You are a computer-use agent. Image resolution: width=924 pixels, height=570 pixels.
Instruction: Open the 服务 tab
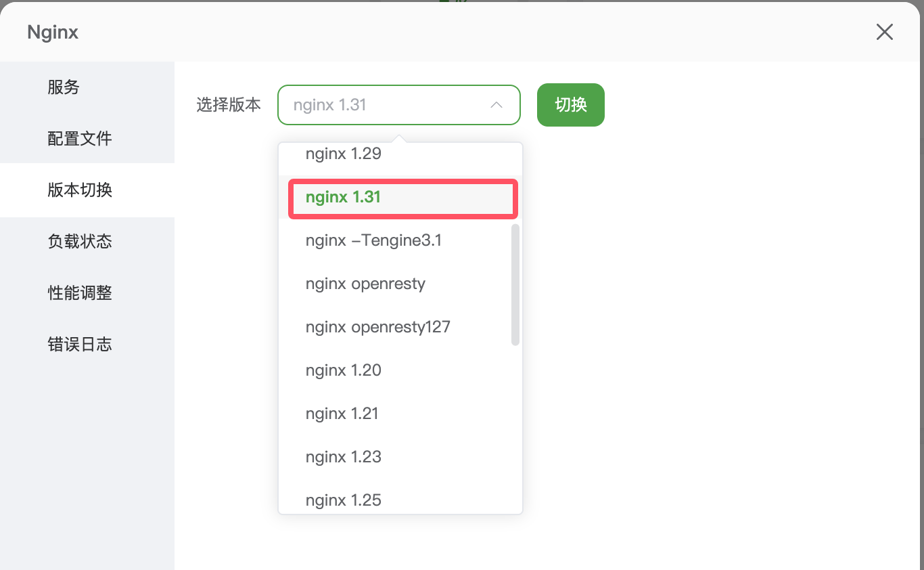tap(87, 87)
